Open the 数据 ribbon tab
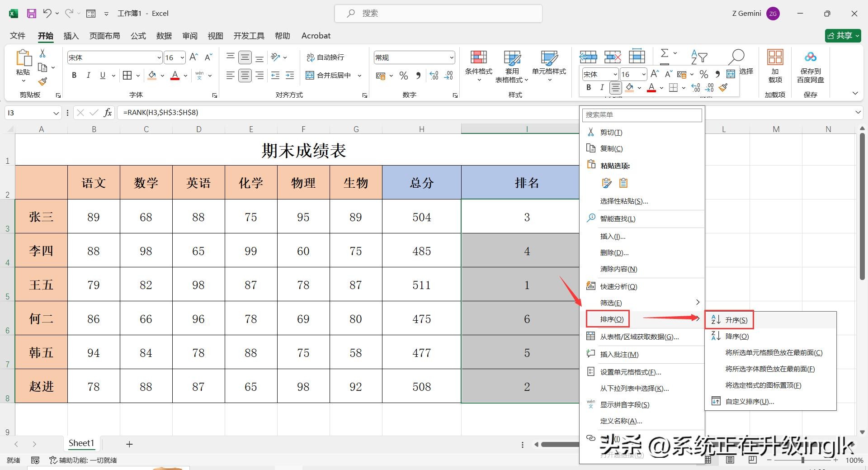This screenshot has width=868, height=470. click(164, 36)
